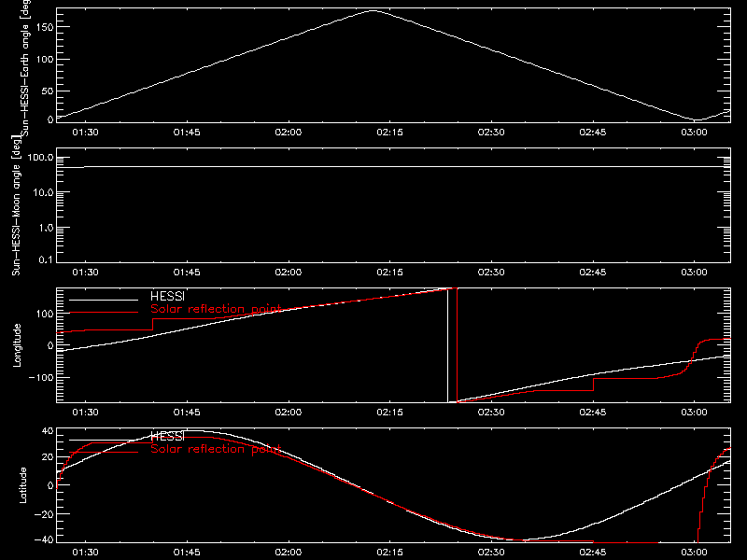Click the Longitude axis label
Image resolution: width=747 pixels, height=560 pixels.
tap(17, 345)
